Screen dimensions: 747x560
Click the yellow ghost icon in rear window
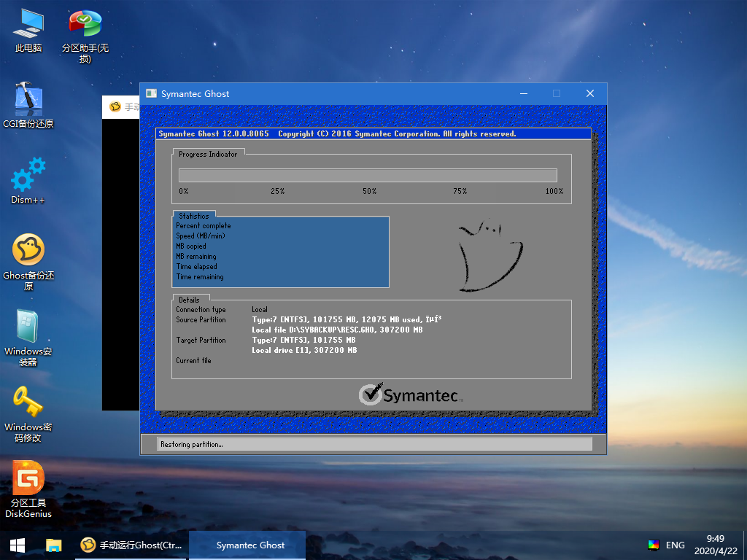(115, 106)
